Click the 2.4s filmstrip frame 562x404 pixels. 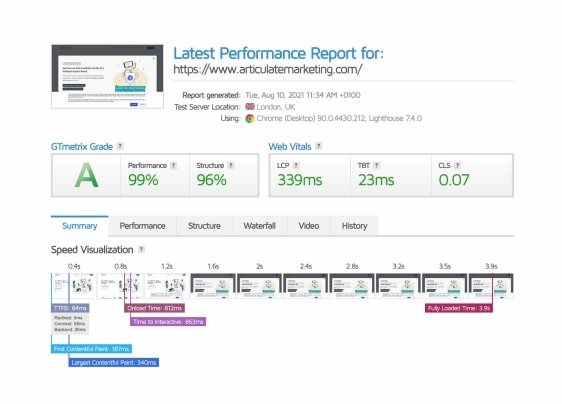(306, 286)
